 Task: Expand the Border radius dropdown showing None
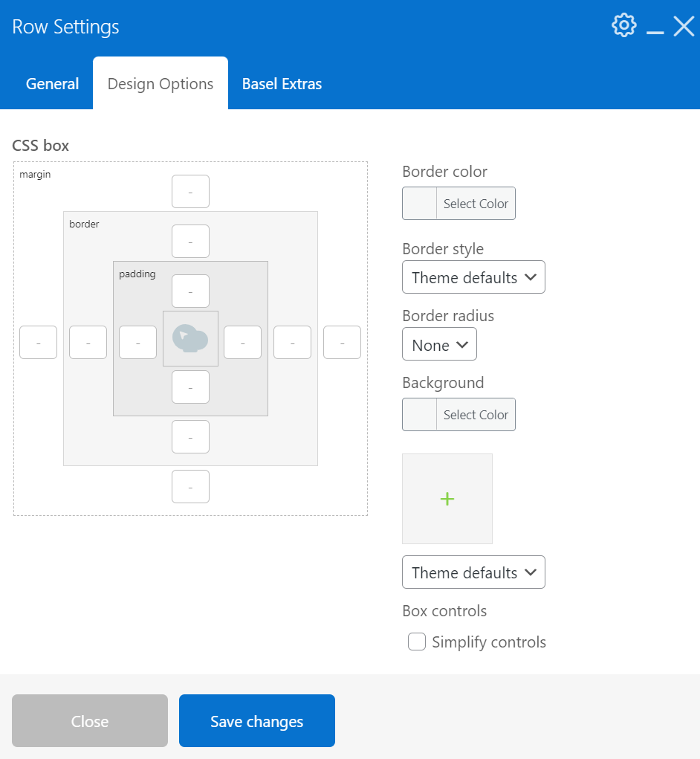(439, 344)
